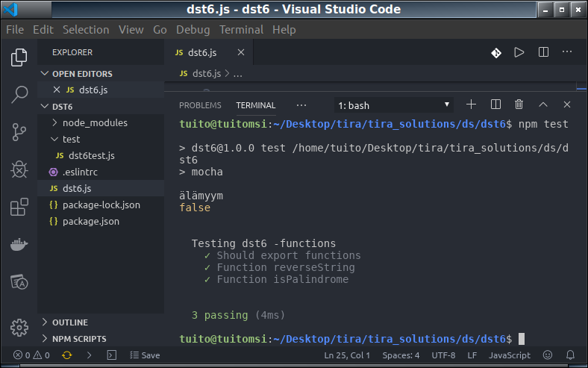This screenshot has width=588, height=368.
Task: Open the Help menu
Action: click(284, 30)
